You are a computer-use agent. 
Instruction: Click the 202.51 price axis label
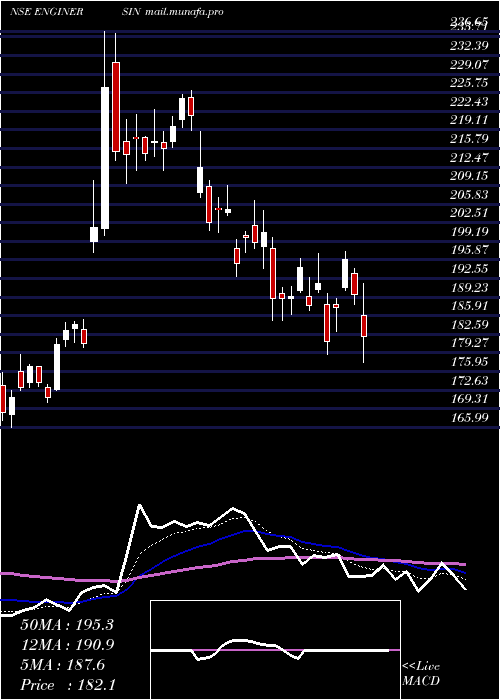point(467,213)
